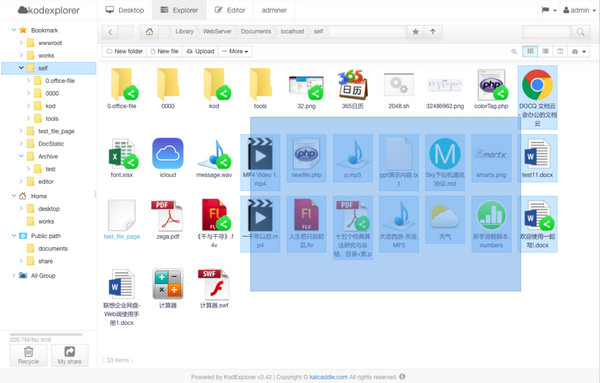Viewport: 600px width, 383px height.
Task: Open My share panel
Action: coord(70,355)
